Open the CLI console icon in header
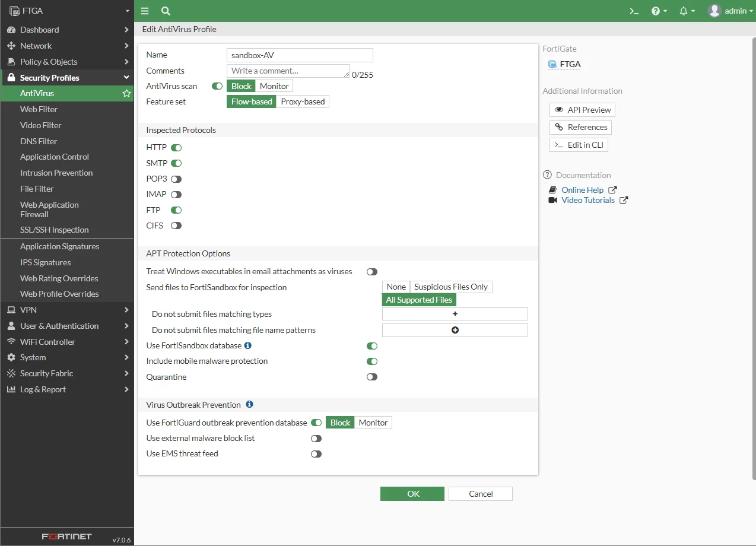756x546 pixels. pyautogui.click(x=634, y=11)
